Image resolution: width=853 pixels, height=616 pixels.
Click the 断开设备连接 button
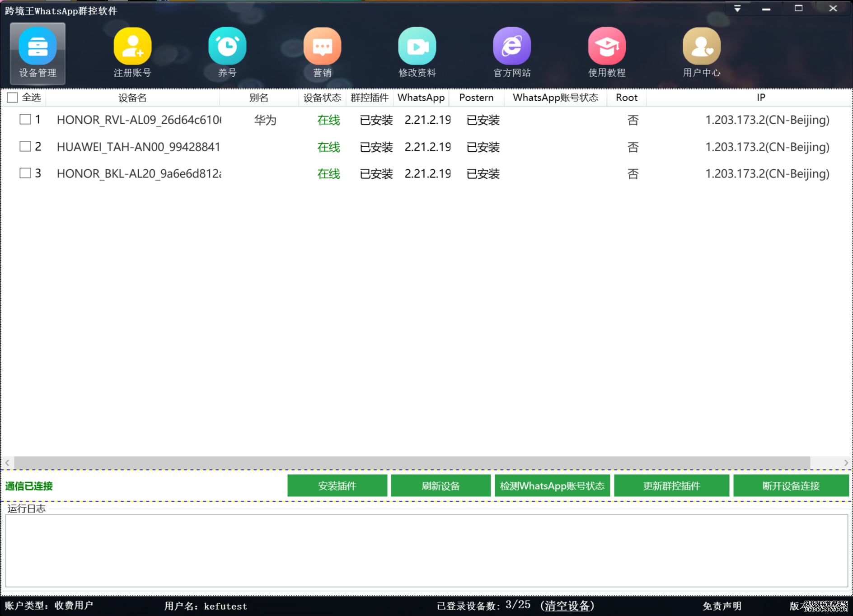pos(791,485)
